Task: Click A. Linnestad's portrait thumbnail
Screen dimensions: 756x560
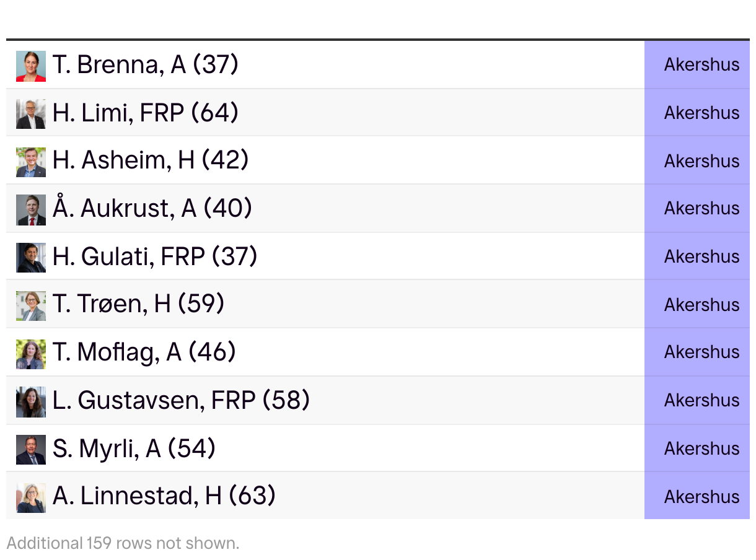Action: (31, 498)
